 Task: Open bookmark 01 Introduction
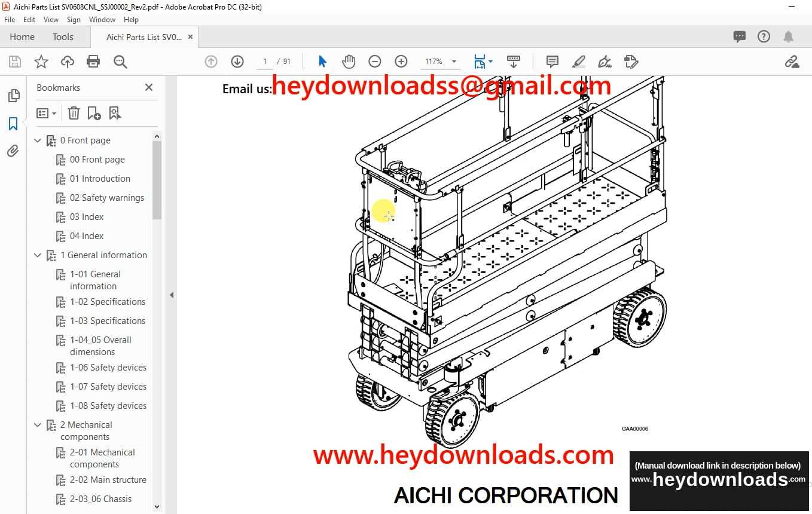pyautogui.click(x=100, y=179)
